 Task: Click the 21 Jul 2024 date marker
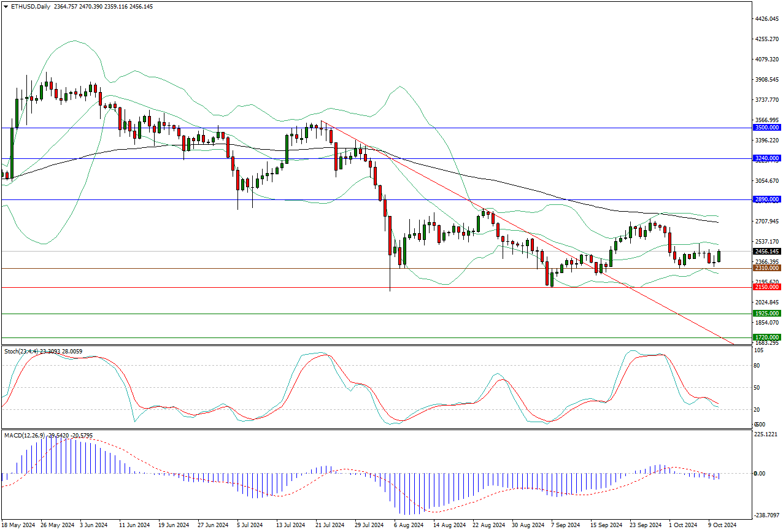click(x=330, y=526)
